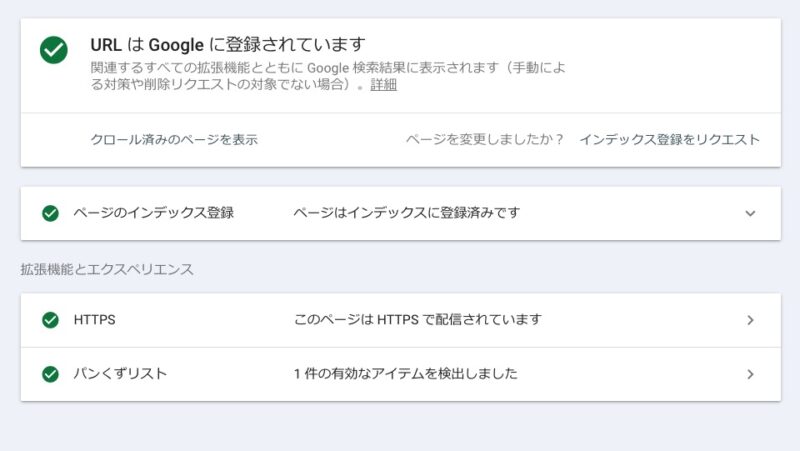The width and height of the screenshot is (800, 451).
Task: Click ページはインデックスに登録済みです status text
Action: pyautogui.click(x=407, y=213)
